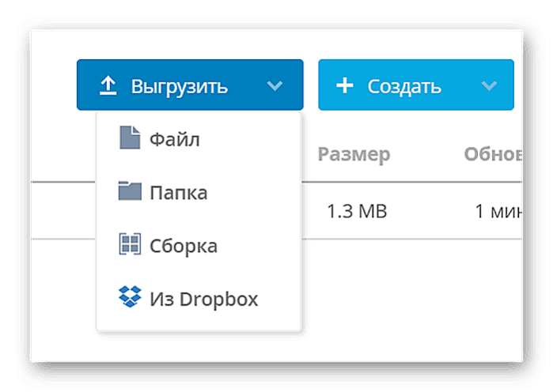Sort by the Размер column header

tap(354, 155)
